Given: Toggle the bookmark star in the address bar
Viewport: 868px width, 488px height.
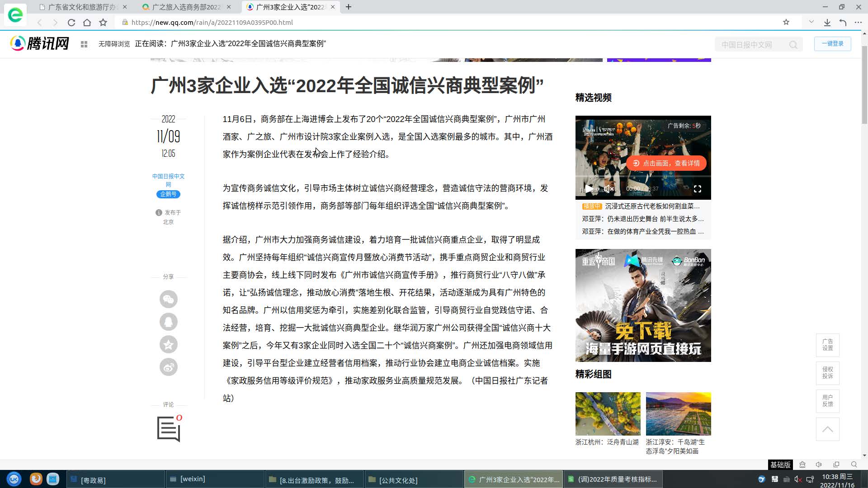Looking at the screenshot, I should tap(786, 22).
